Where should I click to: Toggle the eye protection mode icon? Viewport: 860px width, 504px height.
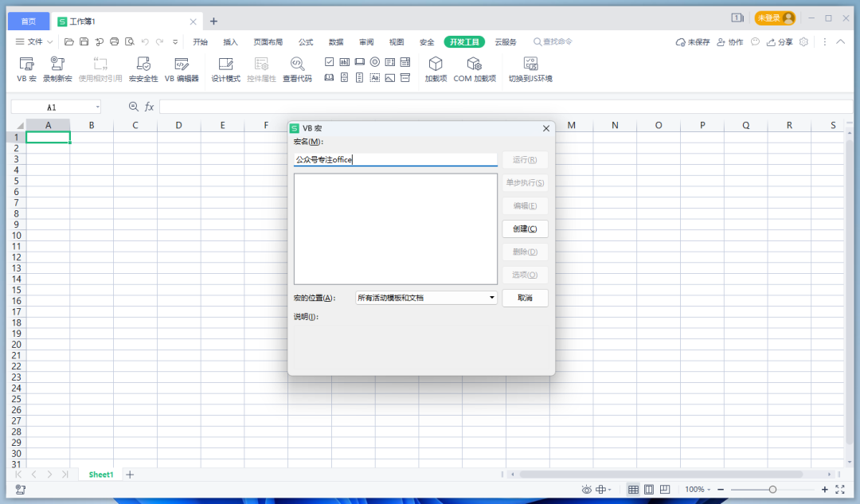[586, 489]
